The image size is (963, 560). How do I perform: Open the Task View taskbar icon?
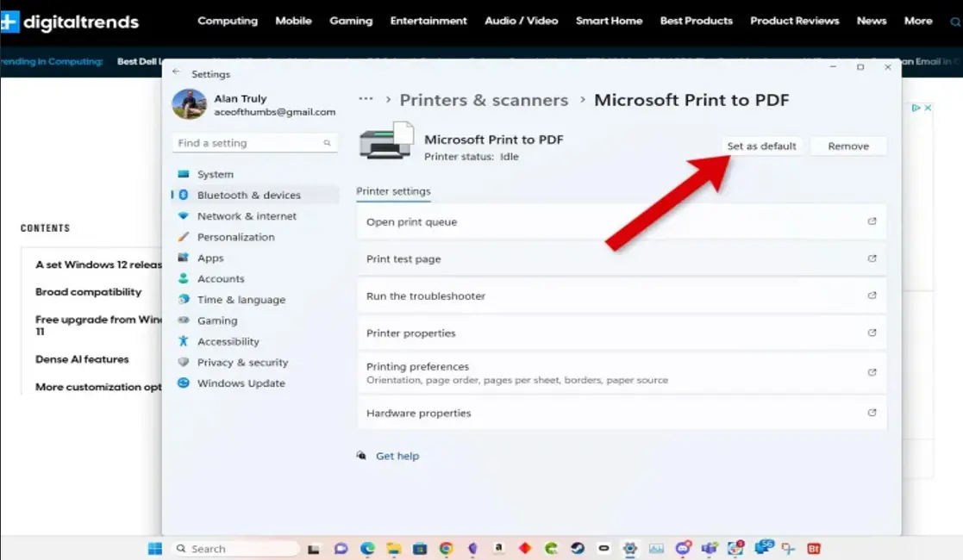313,549
